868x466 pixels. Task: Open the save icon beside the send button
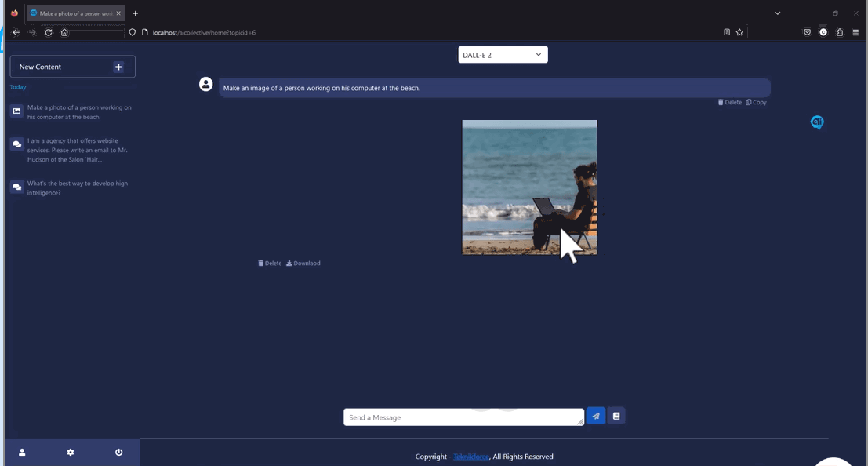point(616,415)
